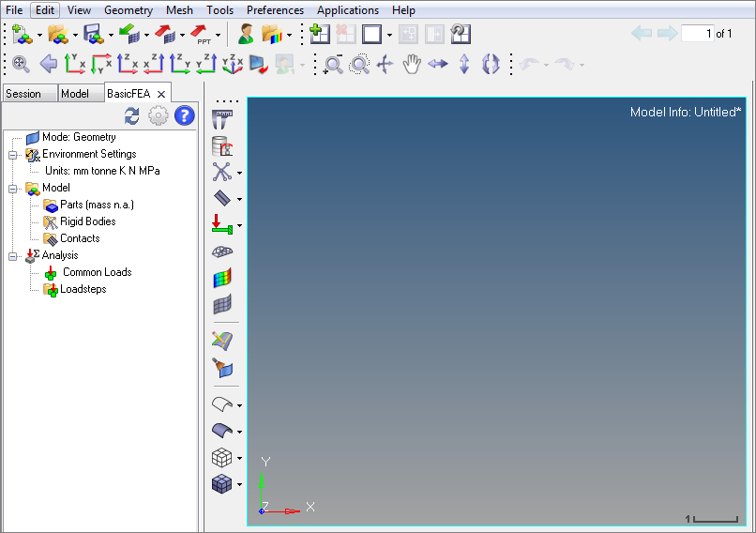Click the previous view left arrow icon

tap(48, 64)
